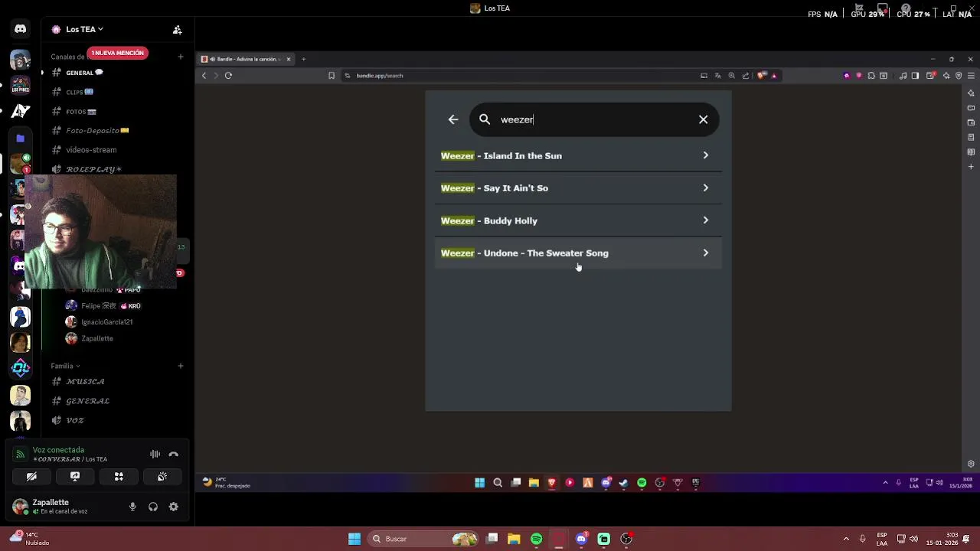Select Weezer - Say It Ain't So
This screenshot has height=551, width=980.
coord(578,188)
